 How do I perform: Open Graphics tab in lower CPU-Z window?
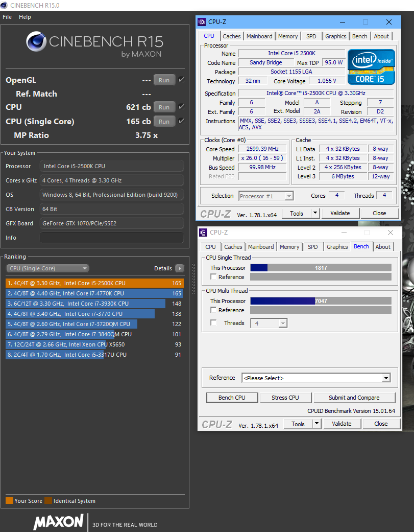(x=337, y=247)
